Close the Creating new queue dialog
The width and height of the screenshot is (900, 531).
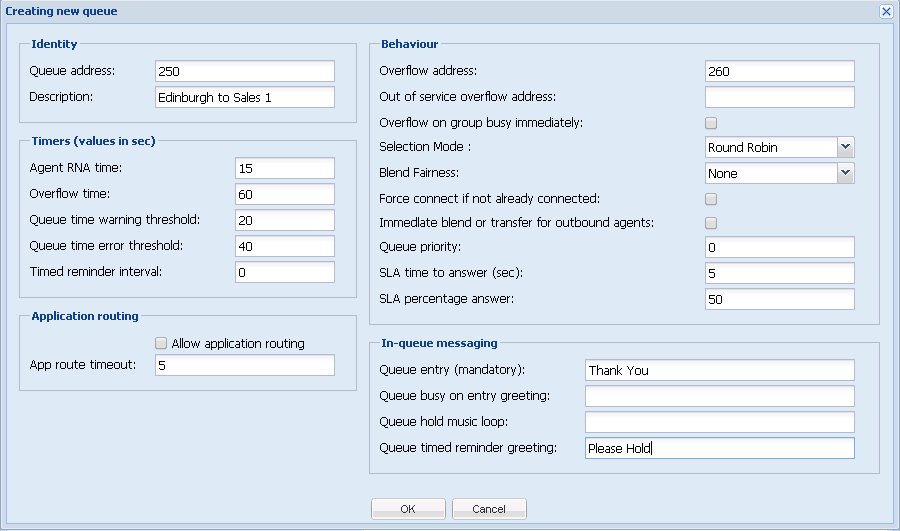[x=886, y=11]
